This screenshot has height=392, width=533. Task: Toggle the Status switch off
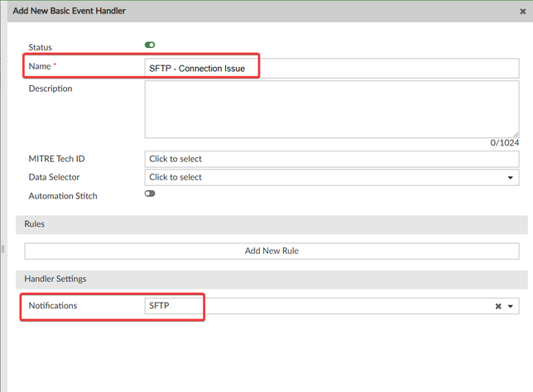point(150,45)
